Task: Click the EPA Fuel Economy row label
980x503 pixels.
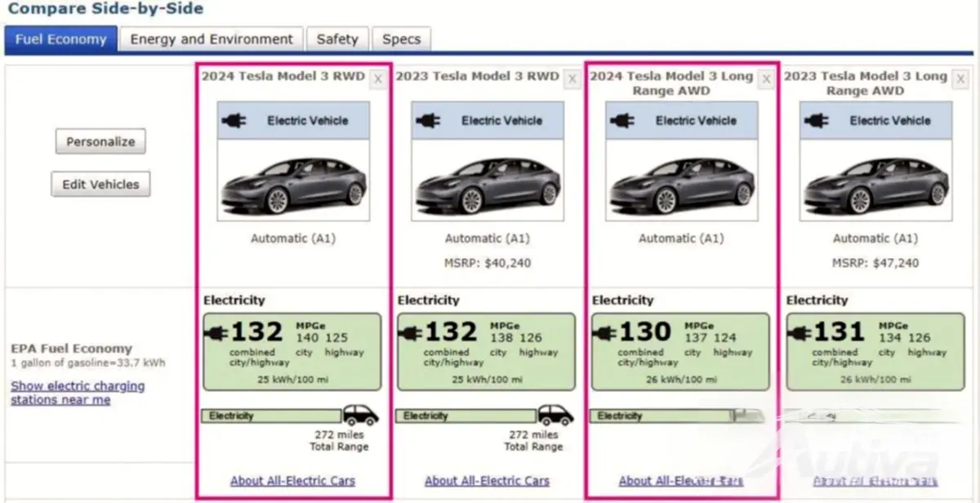Action: coord(71,349)
